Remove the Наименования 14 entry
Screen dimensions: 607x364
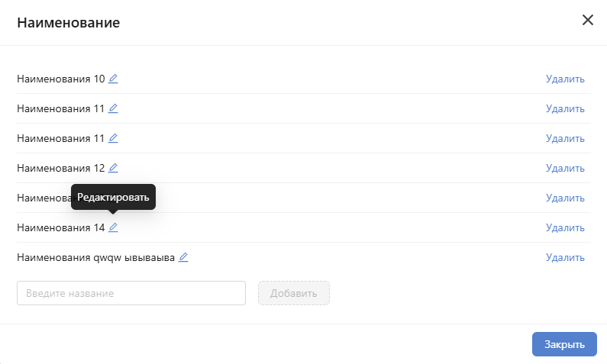(x=565, y=227)
